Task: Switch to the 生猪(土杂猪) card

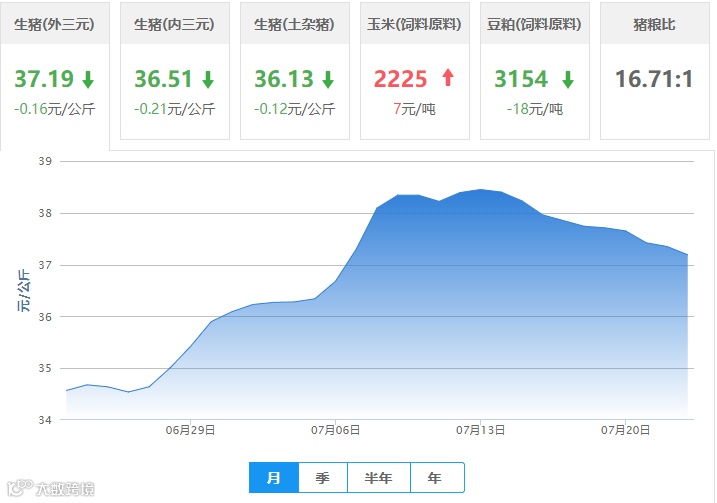Action: [294, 71]
